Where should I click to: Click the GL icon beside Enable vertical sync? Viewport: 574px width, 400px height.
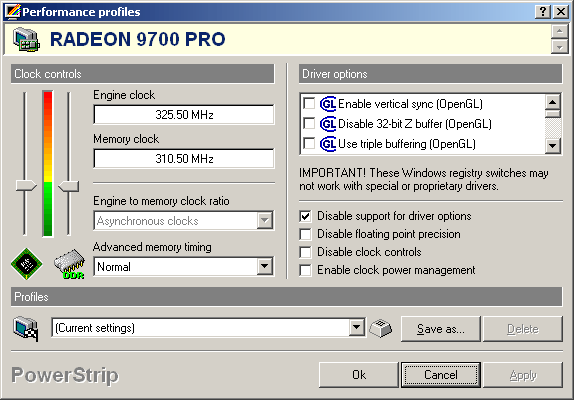[328, 104]
